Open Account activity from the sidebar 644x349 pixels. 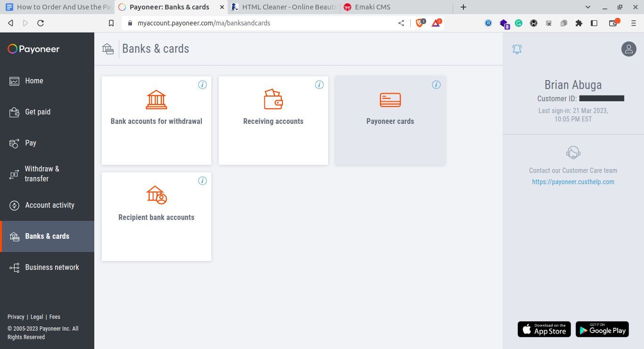[50, 205]
